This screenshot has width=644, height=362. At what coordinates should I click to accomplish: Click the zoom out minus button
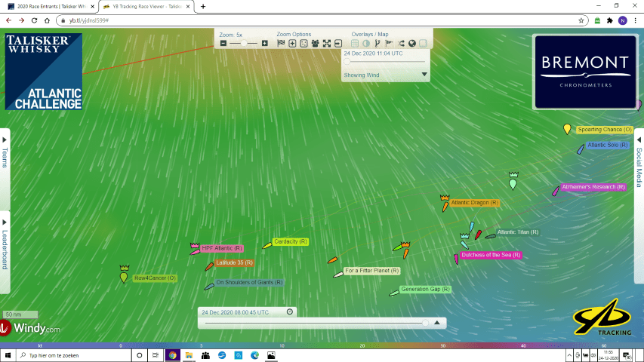pos(223,43)
